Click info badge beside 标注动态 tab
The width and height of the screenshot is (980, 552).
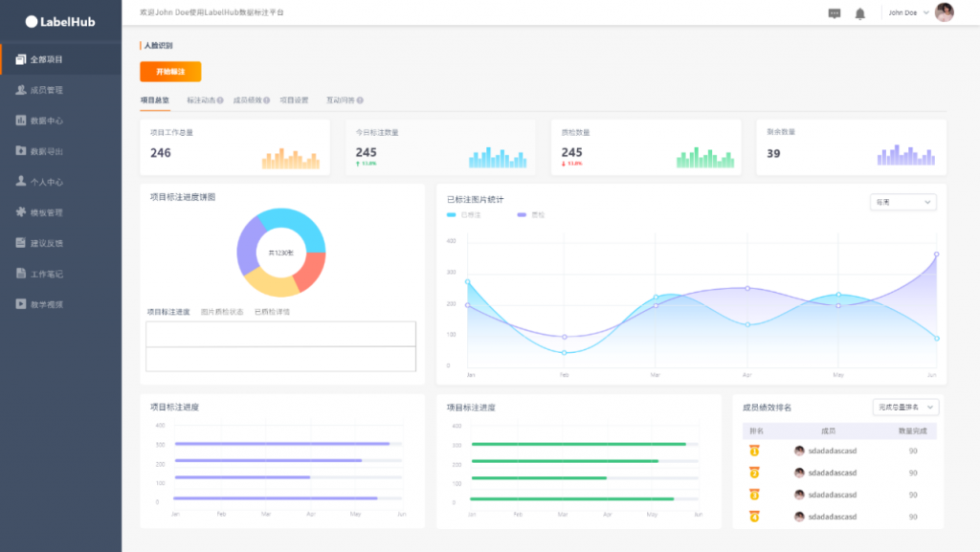(220, 99)
